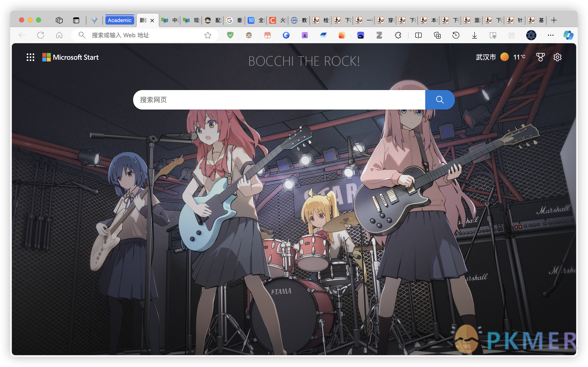Switch to the Google 垂 tab
Viewport: 588px width, 367px height.
click(235, 20)
